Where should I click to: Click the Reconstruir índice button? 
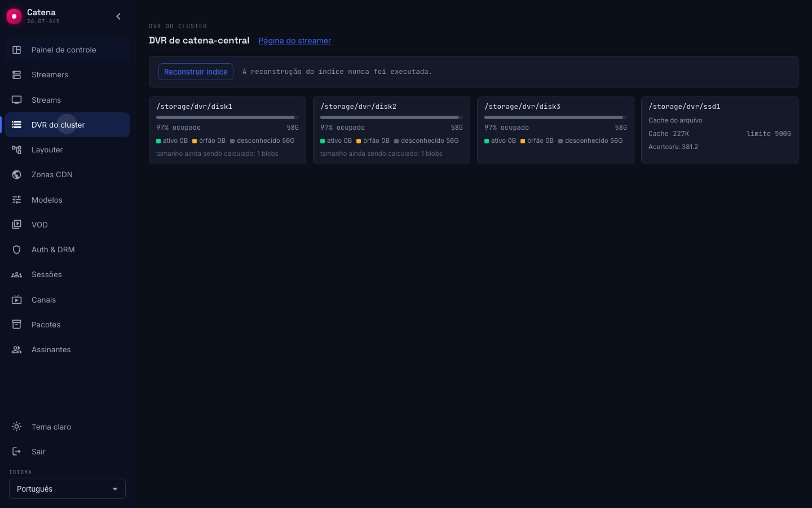196,72
